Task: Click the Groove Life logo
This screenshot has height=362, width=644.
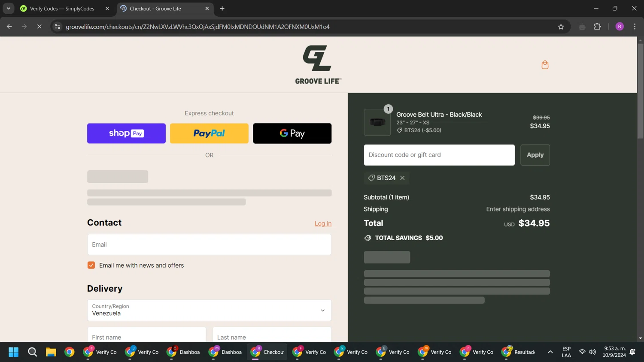Action: point(318,64)
